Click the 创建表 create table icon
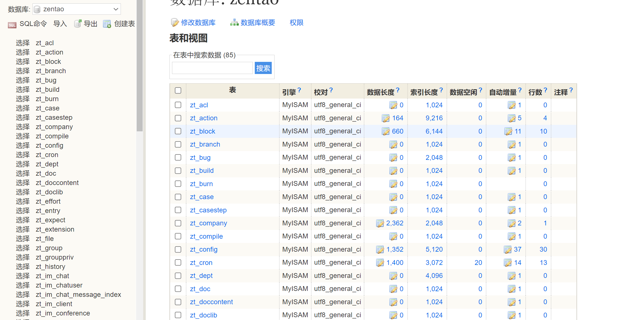This screenshot has width=644, height=320. click(x=107, y=24)
